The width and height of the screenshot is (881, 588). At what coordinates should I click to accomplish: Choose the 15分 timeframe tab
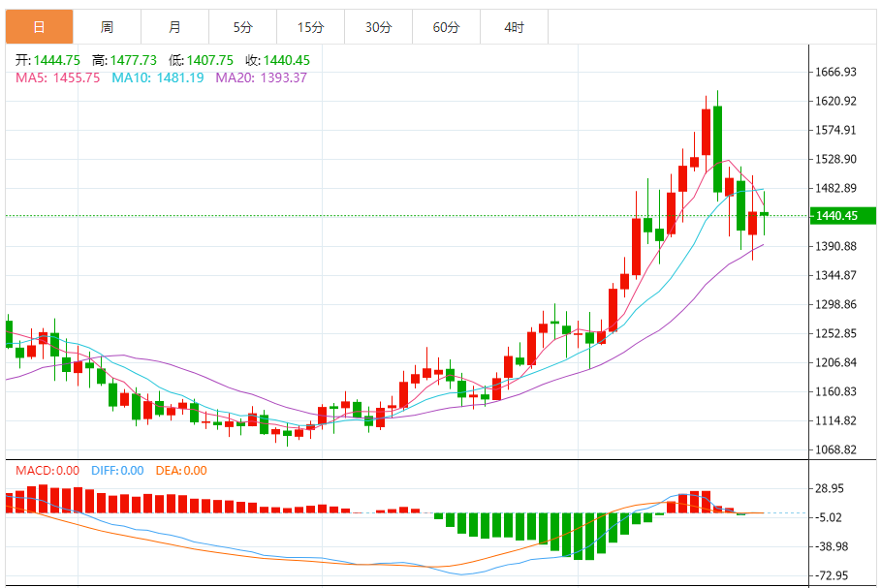[x=310, y=27]
